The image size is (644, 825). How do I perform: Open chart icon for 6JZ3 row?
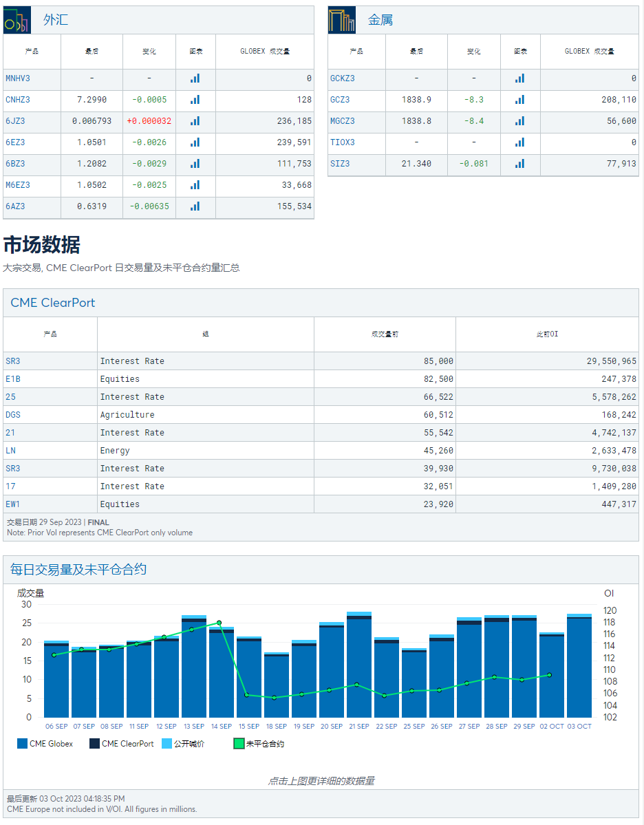pos(195,121)
